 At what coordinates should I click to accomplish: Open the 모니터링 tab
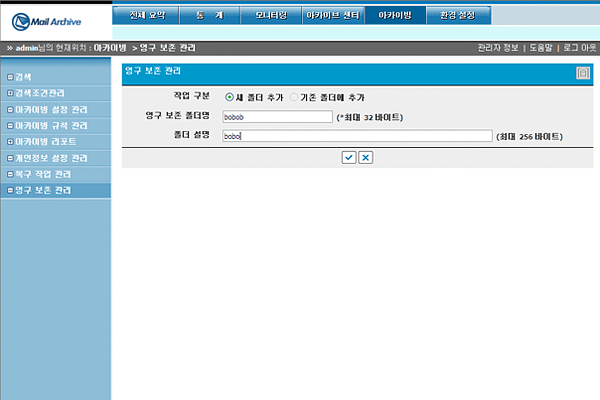tap(271, 15)
